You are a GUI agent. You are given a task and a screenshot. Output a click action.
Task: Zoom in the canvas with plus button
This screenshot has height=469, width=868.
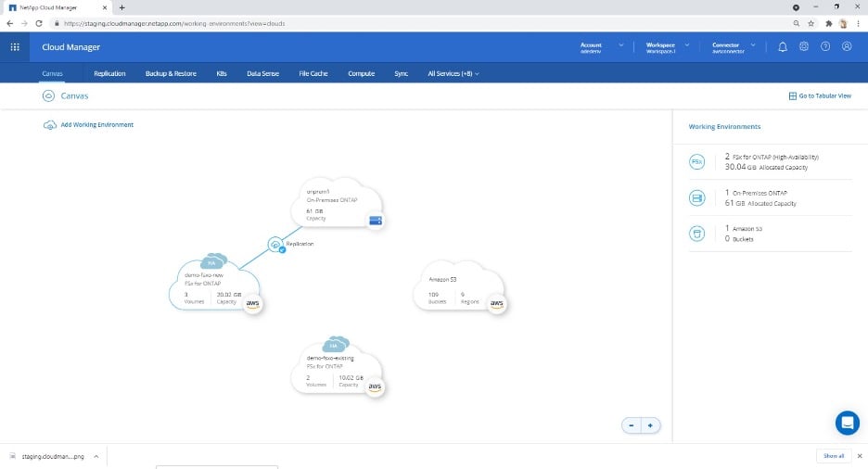651,425
